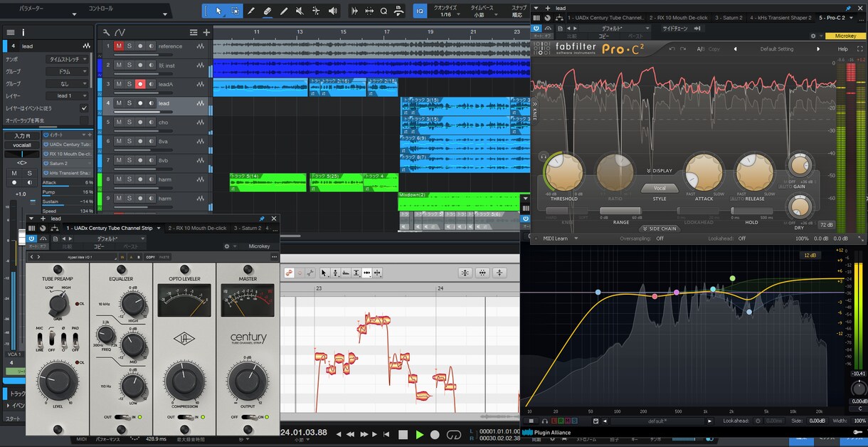The height and width of the screenshot is (447, 868).
Task: Open the inspector info i icon
Action: pyautogui.click(x=23, y=32)
